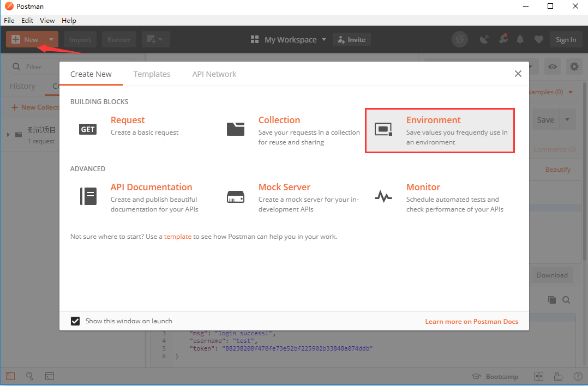Switch to the History tab in the sidebar
The width and height of the screenshot is (588, 386).
(x=22, y=86)
